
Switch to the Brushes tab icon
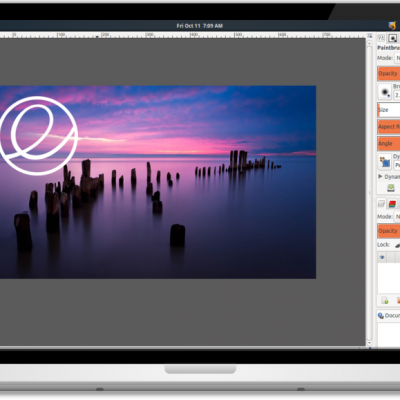tap(393, 38)
